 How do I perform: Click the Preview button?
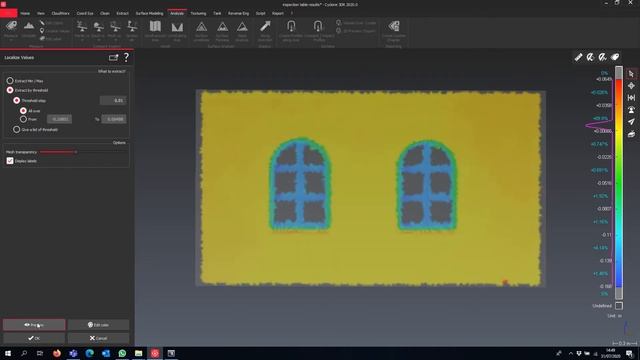point(34,325)
